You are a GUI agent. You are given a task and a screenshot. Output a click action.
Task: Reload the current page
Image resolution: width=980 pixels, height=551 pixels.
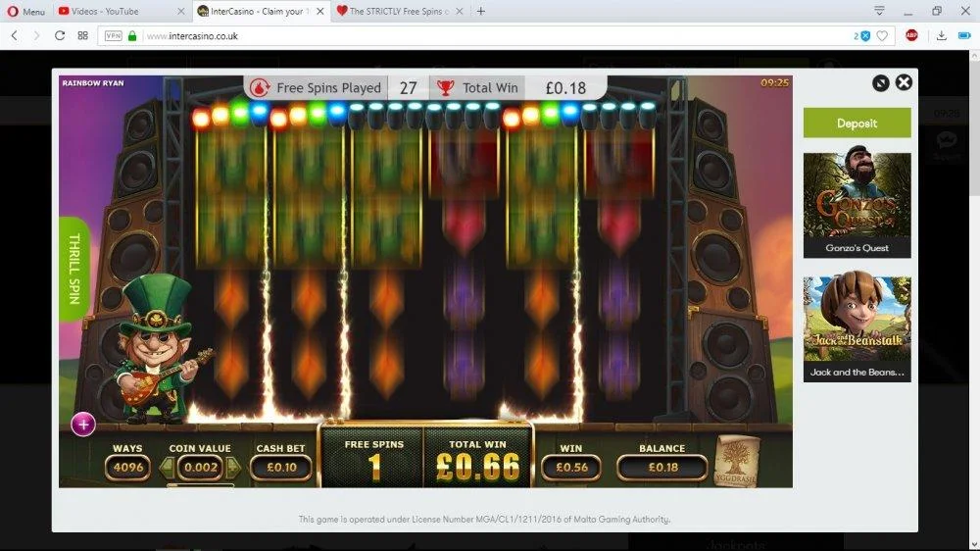(60, 35)
